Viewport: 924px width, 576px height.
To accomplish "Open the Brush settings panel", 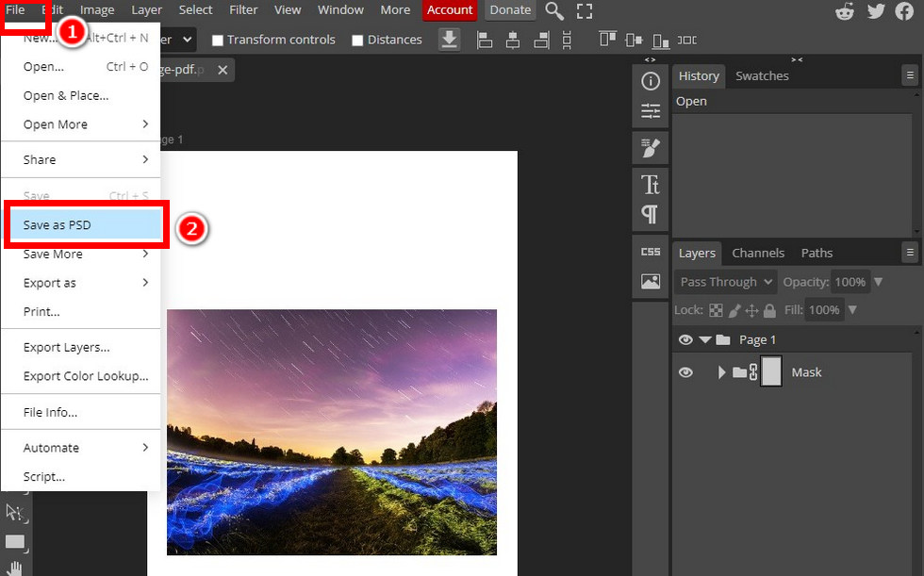I will [x=650, y=147].
